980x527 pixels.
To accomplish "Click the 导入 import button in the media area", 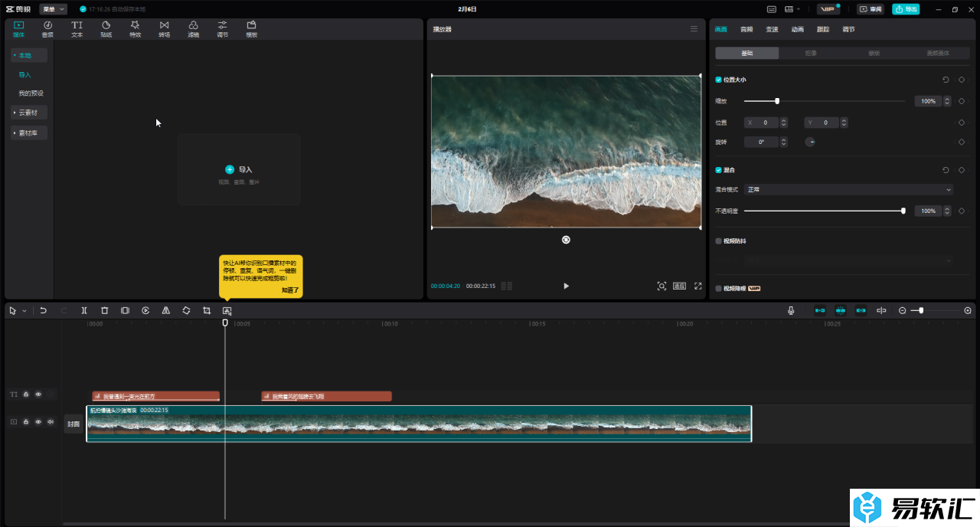I will pyautogui.click(x=239, y=169).
